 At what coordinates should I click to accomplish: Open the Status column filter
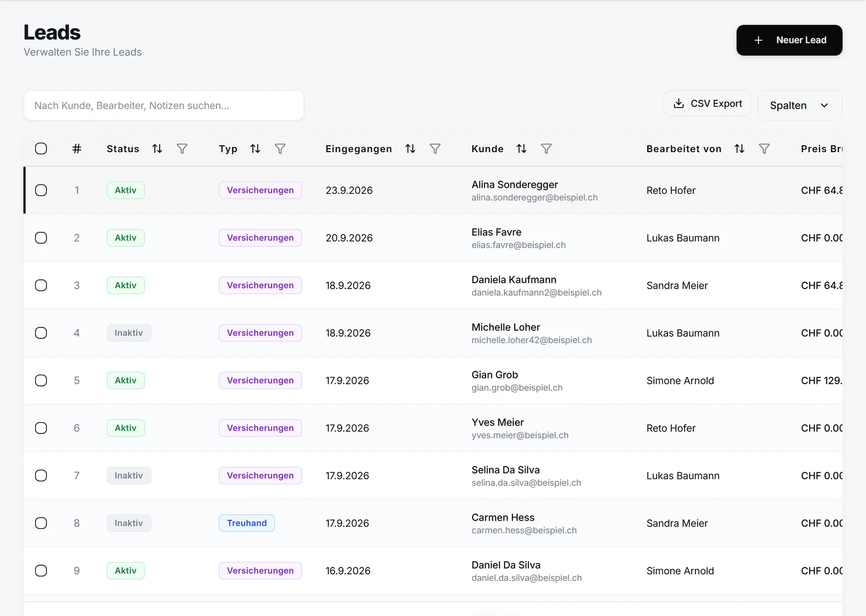click(x=182, y=149)
